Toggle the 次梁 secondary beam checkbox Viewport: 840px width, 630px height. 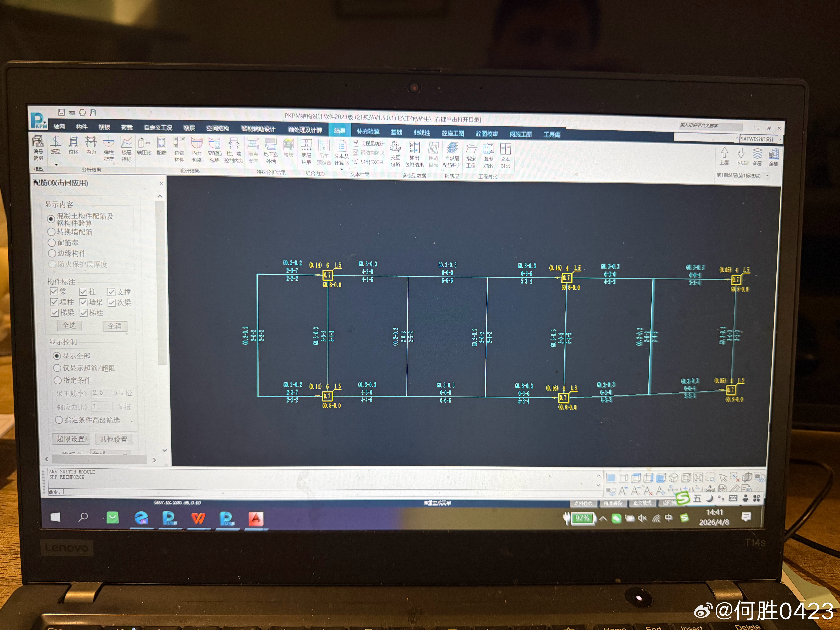(112, 303)
